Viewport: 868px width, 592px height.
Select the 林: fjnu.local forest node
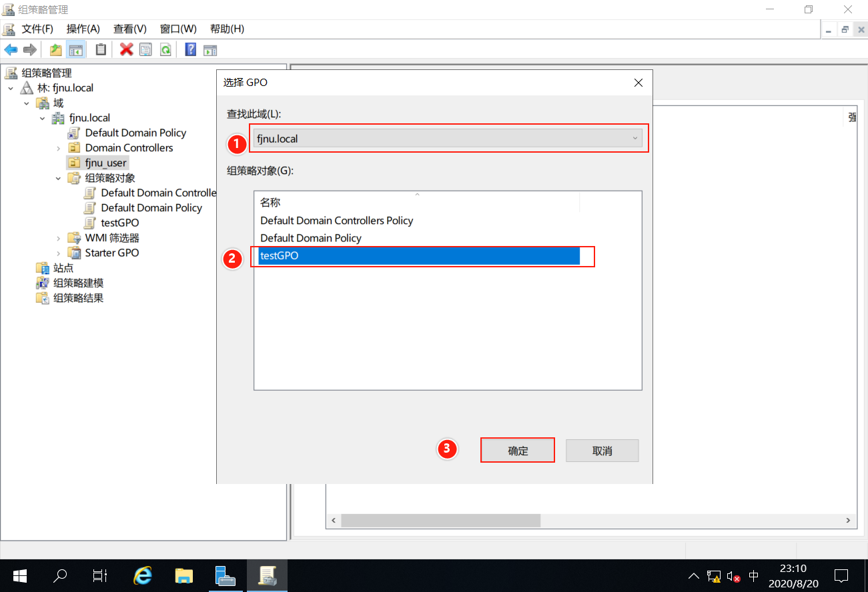tap(65, 88)
